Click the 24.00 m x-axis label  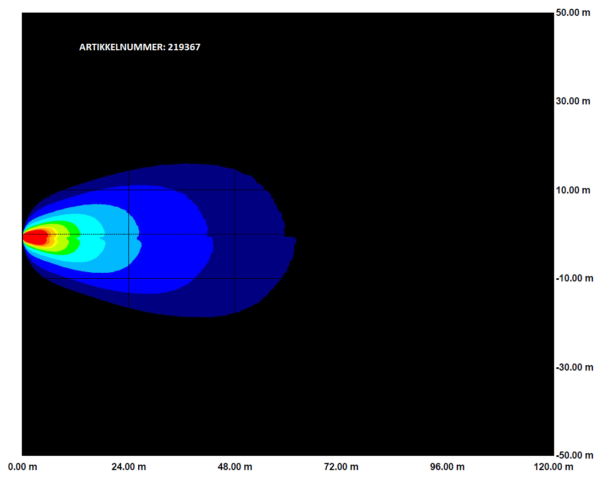128,467
